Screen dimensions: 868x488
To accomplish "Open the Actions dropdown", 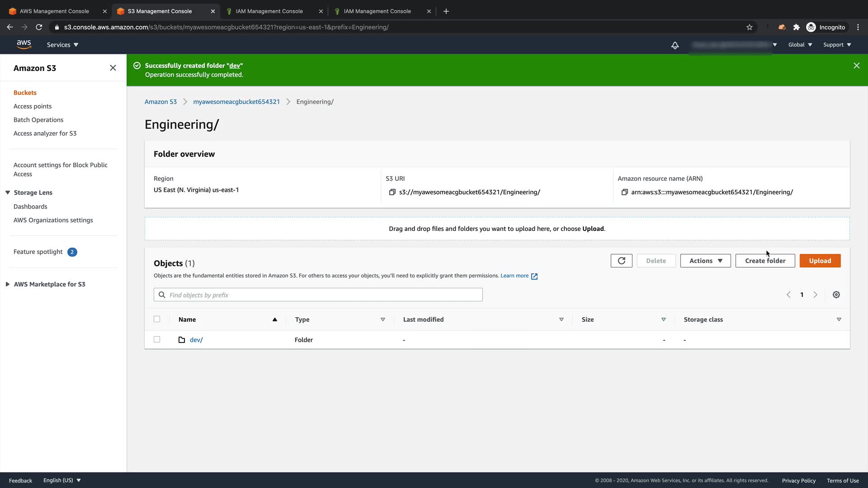I will tap(705, 261).
